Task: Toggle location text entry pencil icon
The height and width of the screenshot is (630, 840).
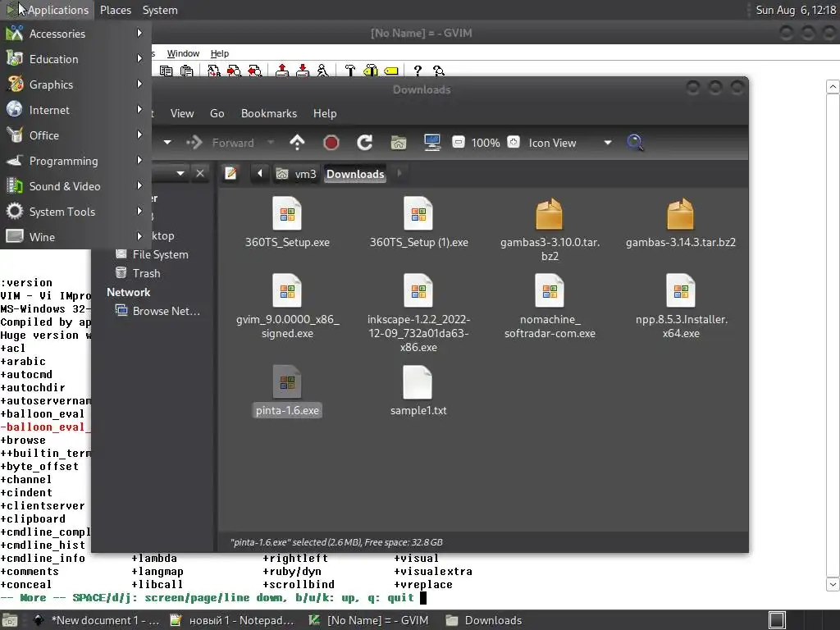Action: (x=231, y=174)
